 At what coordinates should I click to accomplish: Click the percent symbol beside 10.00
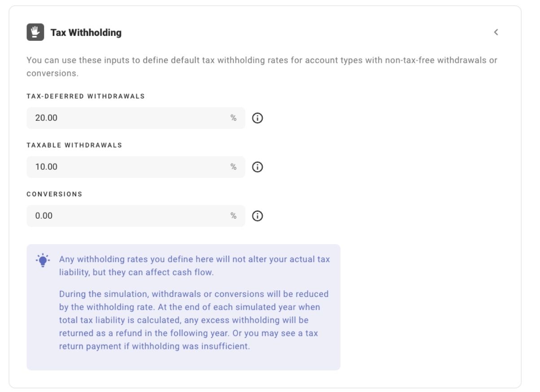[x=233, y=167]
